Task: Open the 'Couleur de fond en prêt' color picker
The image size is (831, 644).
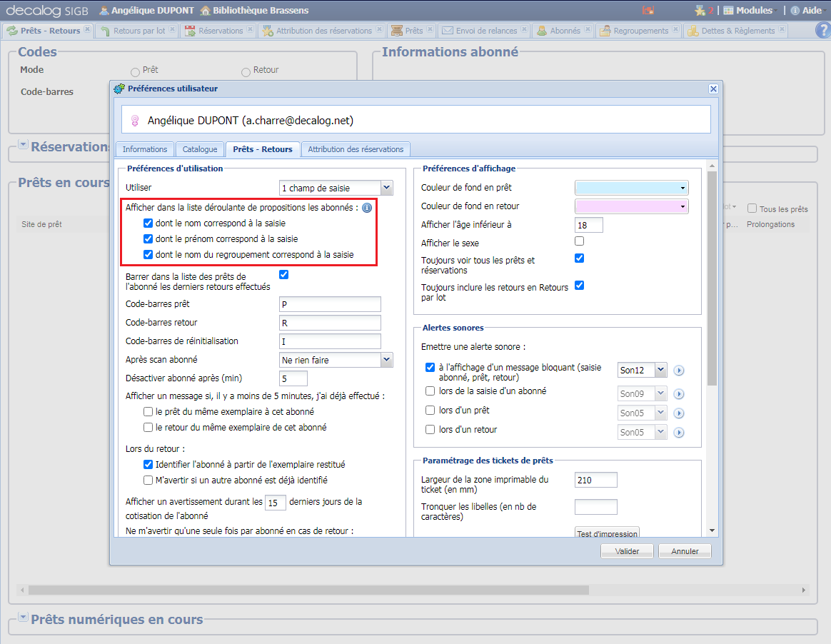Action: pyautogui.click(x=631, y=188)
